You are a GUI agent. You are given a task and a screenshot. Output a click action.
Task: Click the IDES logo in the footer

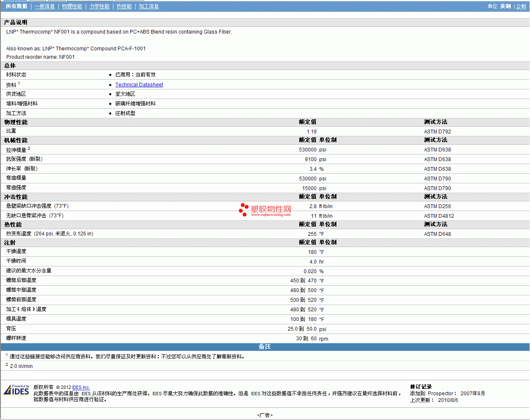16,390
